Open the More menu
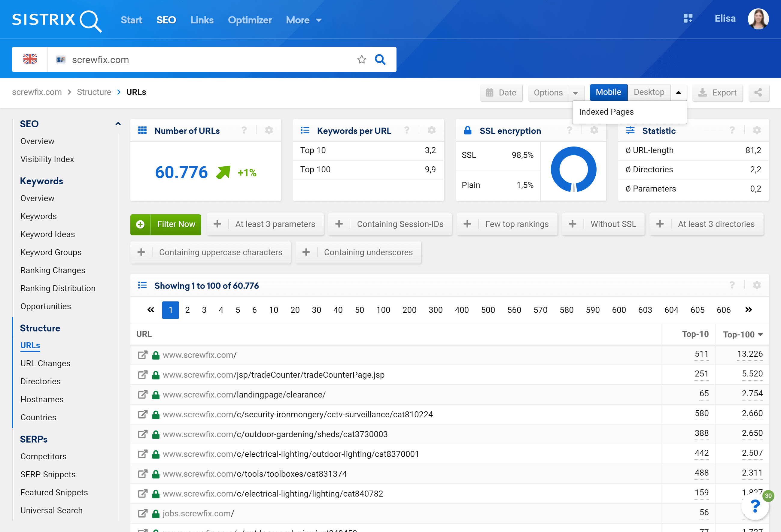 tap(303, 20)
